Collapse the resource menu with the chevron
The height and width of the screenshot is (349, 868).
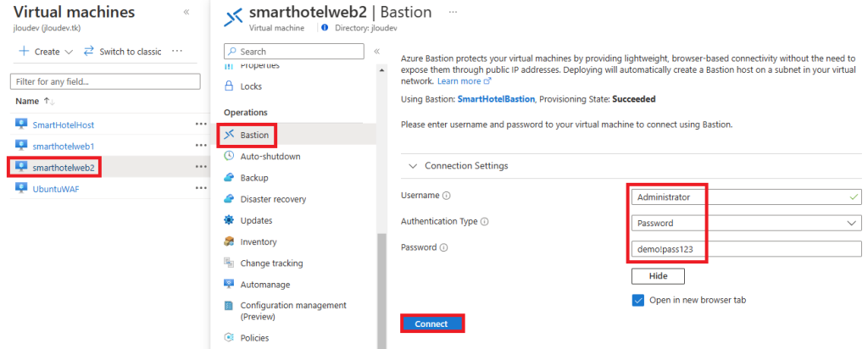pos(377,52)
